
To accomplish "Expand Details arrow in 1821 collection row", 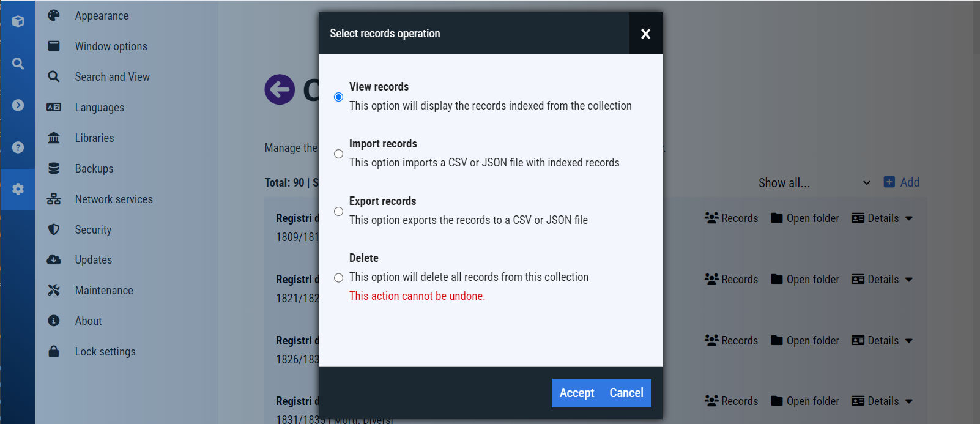I will coord(909,280).
